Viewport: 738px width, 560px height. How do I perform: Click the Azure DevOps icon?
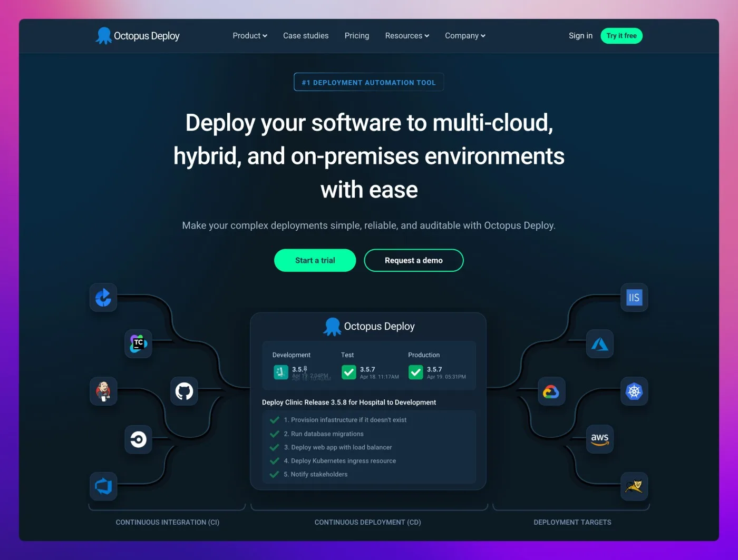click(x=103, y=486)
